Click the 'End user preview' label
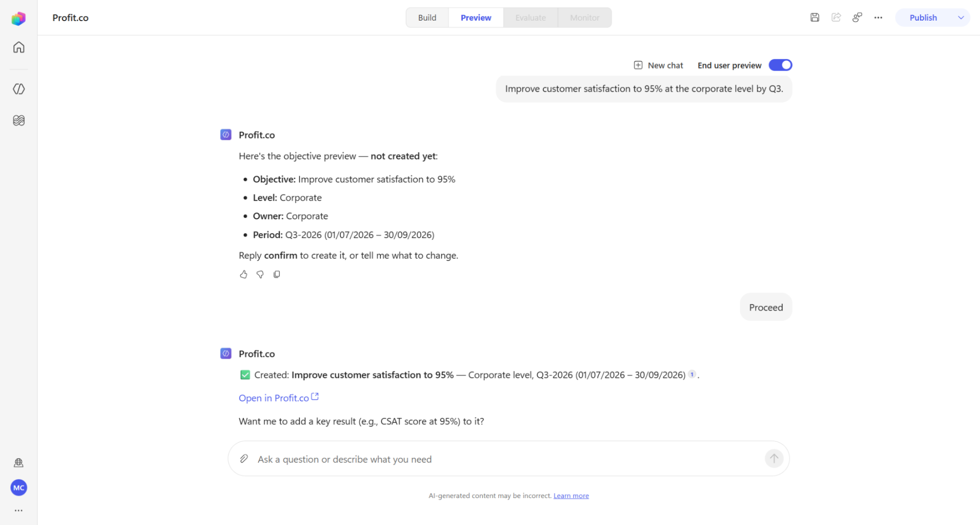This screenshot has width=980, height=525. coord(729,65)
